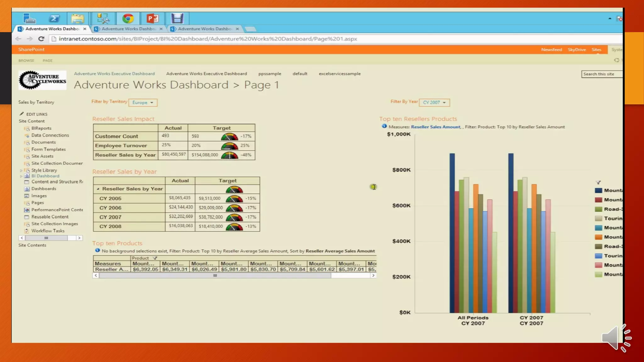Open the tools taskbar icon beside File Explorer
Screen dimensions: 644x362
(103, 19)
